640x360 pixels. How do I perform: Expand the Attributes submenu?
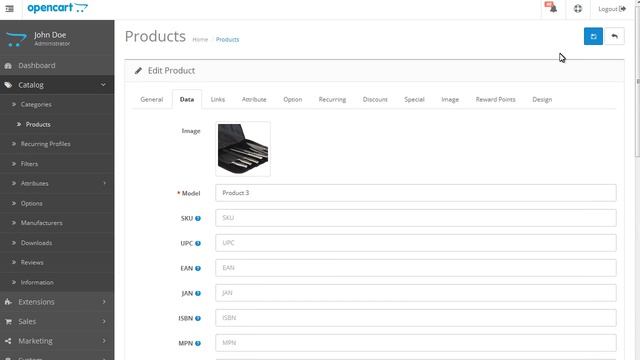click(x=57, y=183)
